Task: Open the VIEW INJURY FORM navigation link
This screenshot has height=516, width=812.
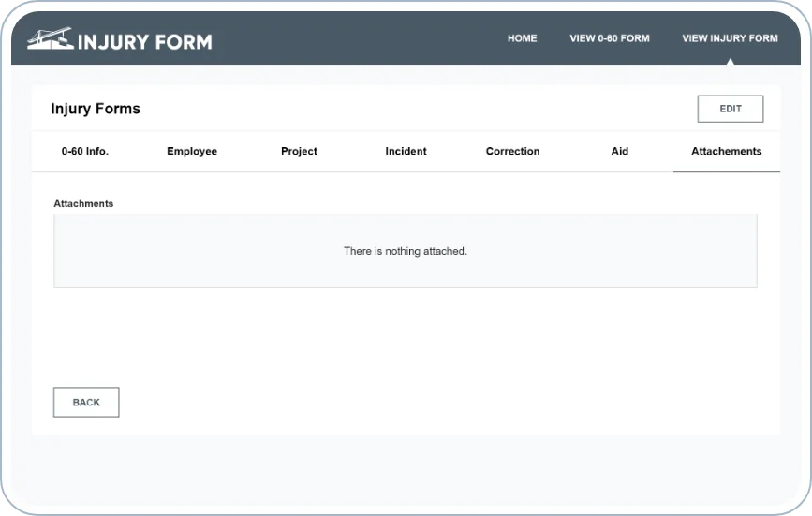Action: tap(730, 38)
